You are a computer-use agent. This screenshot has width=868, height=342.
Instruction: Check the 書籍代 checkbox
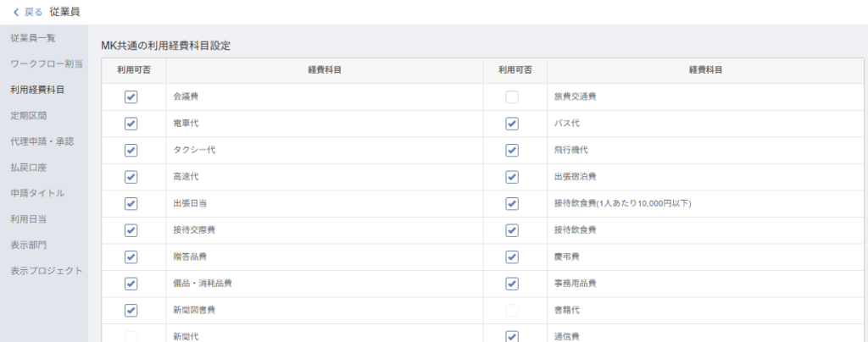(x=511, y=311)
